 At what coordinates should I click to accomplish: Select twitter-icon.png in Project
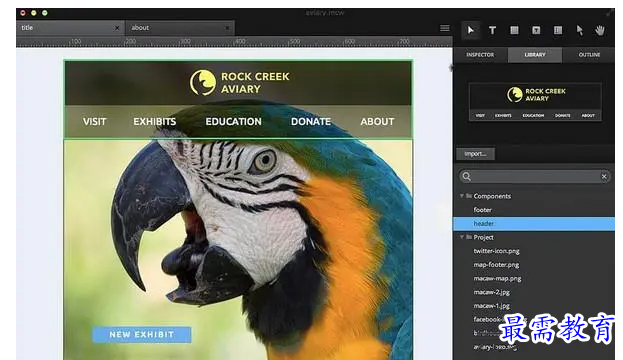[496, 251]
